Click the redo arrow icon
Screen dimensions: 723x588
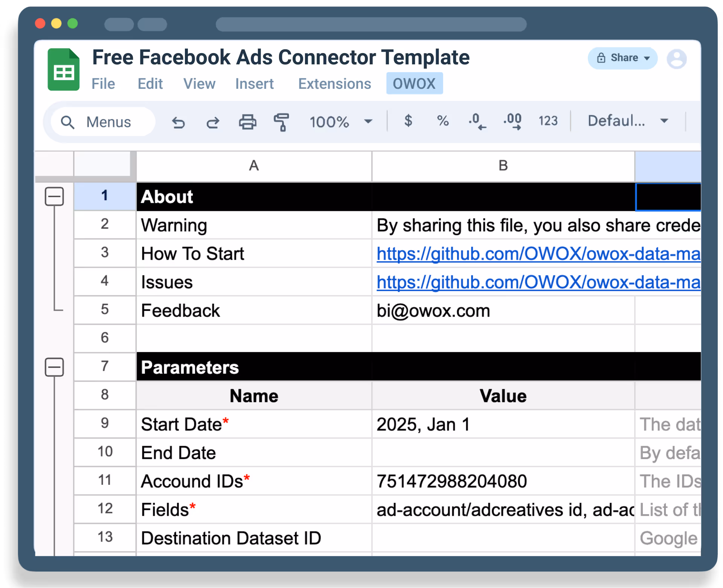pos(213,122)
